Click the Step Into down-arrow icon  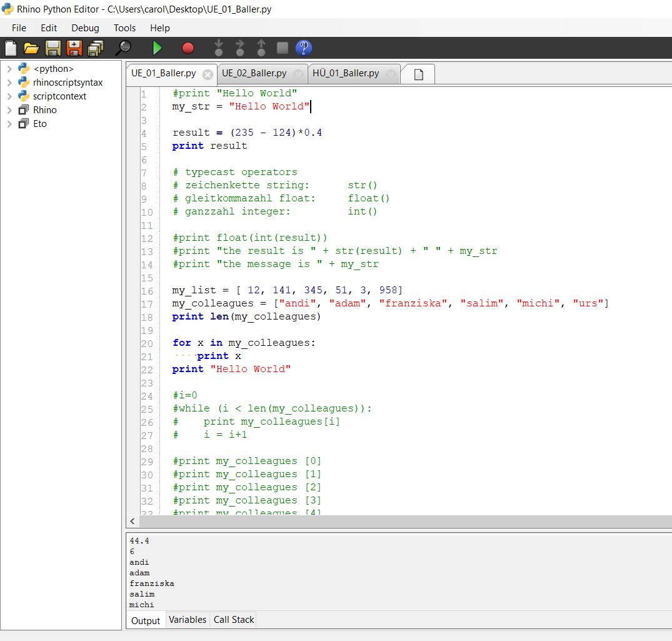pyautogui.click(x=219, y=48)
